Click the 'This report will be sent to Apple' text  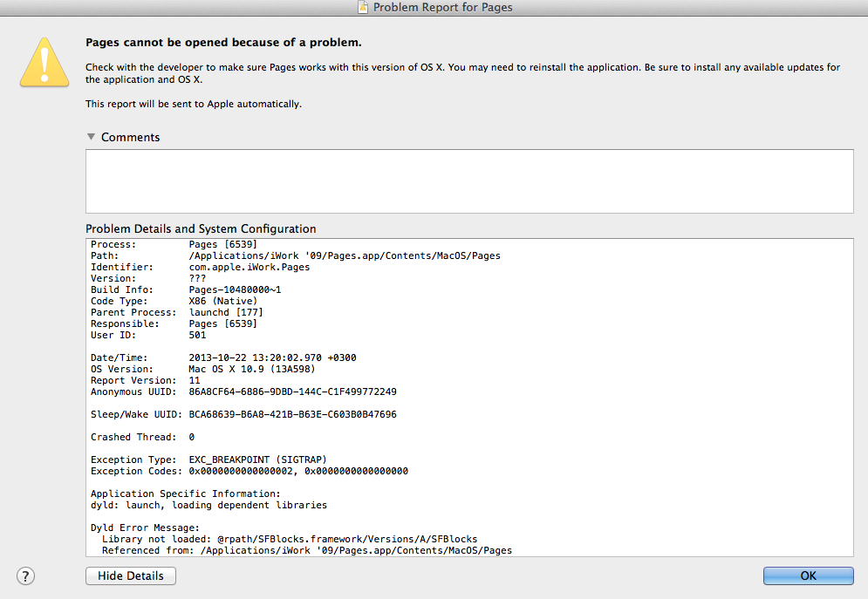click(x=193, y=104)
